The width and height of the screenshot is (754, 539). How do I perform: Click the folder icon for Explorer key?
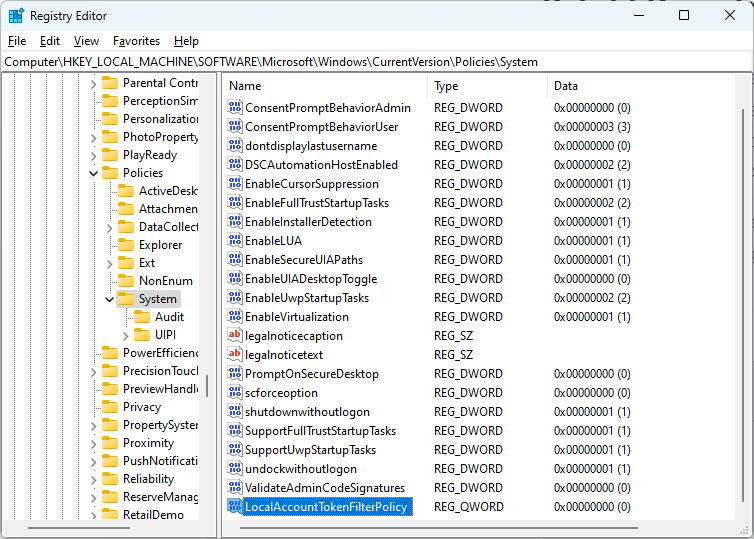(x=126, y=245)
